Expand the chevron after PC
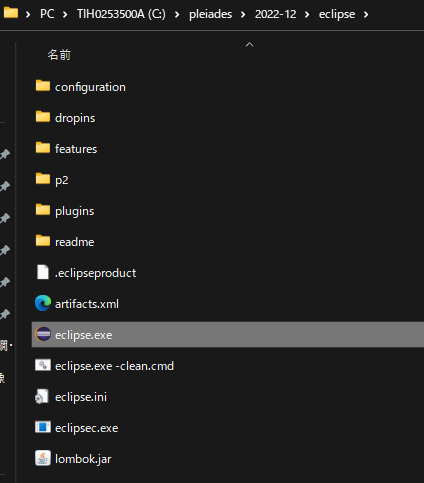 coord(65,15)
